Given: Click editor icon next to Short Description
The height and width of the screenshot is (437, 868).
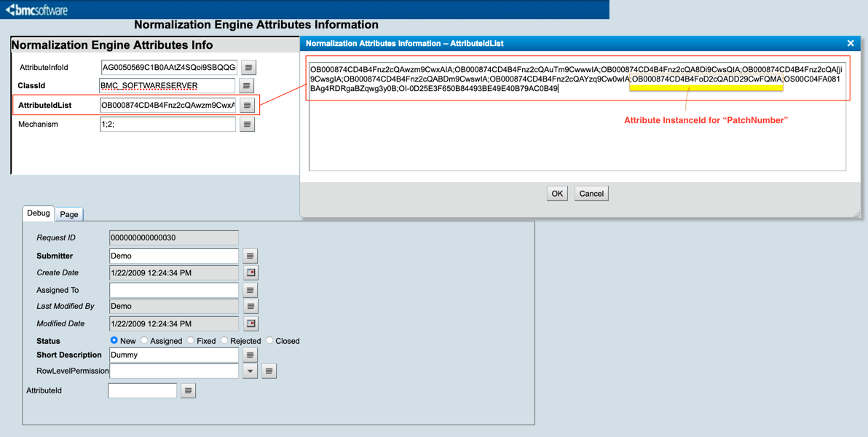Looking at the screenshot, I should point(250,355).
